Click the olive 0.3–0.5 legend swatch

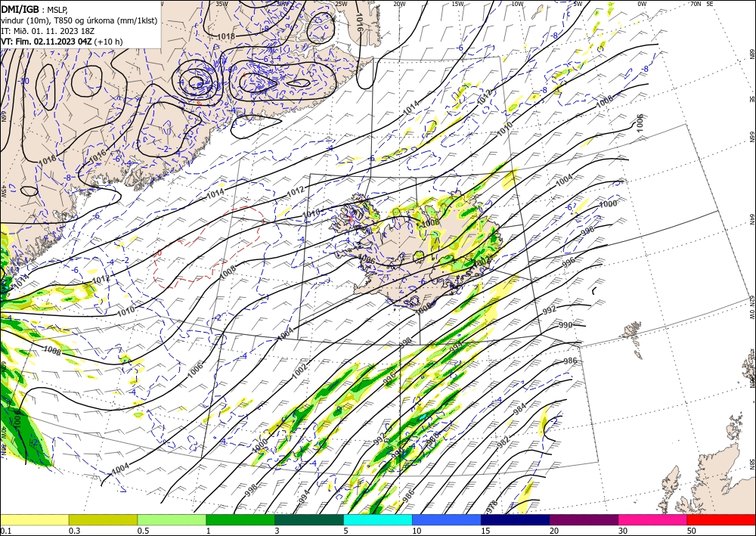point(103,519)
